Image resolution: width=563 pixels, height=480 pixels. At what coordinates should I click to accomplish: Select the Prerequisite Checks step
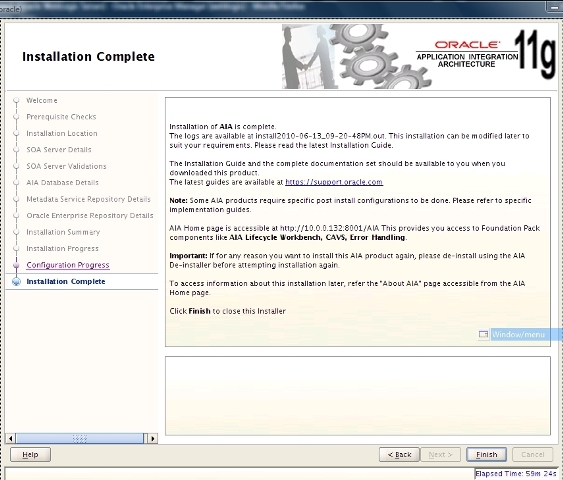61,117
